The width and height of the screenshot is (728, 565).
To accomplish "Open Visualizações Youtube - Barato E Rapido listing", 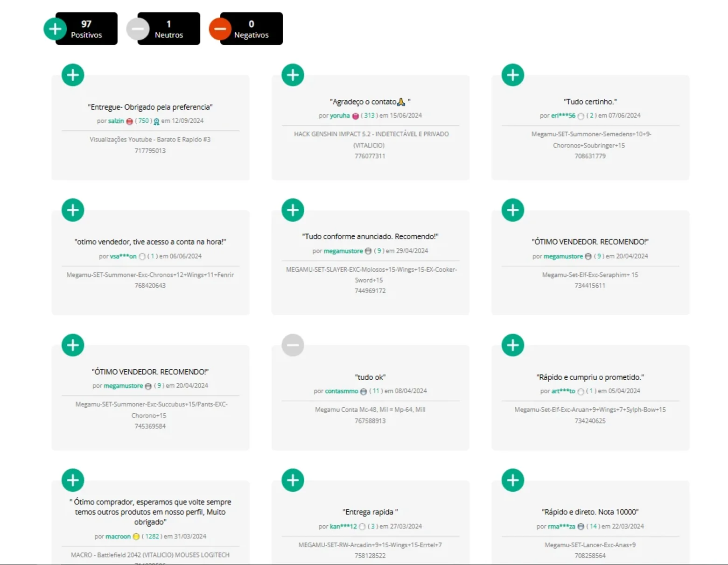I will click(150, 139).
